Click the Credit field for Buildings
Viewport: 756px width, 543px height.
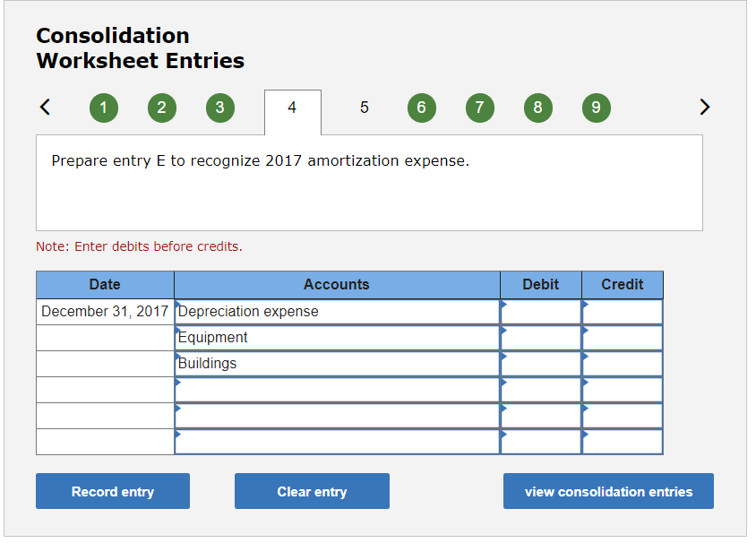click(x=623, y=363)
